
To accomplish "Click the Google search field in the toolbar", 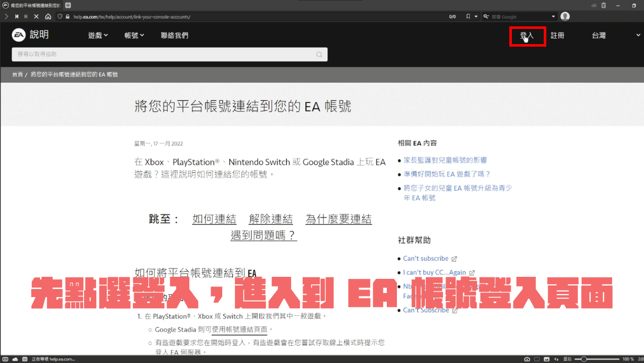I will pyautogui.click(x=519, y=17).
